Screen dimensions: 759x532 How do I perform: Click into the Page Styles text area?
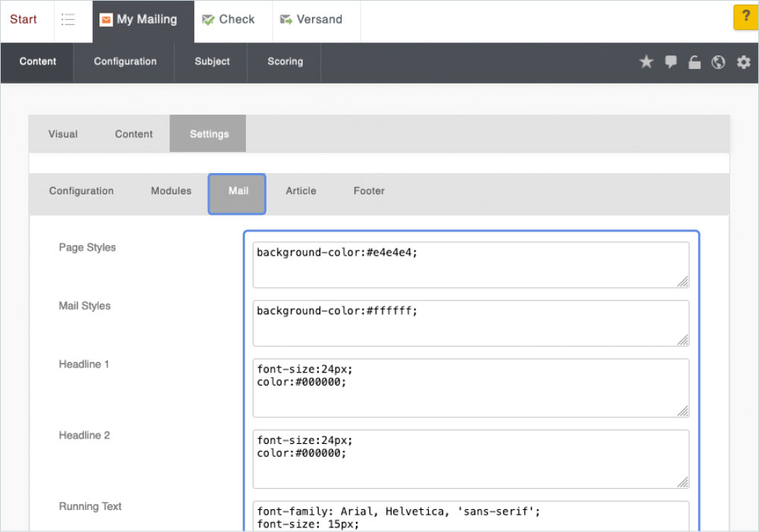(x=471, y=265)
